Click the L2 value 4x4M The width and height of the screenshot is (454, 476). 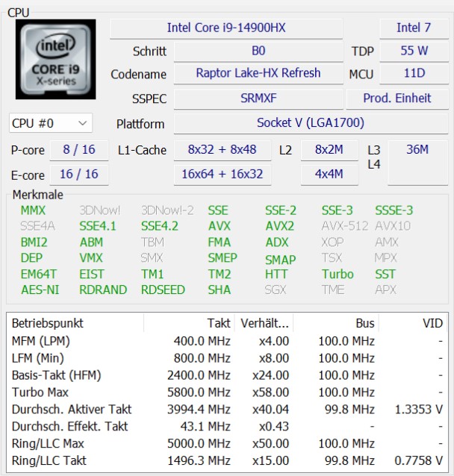coord(329,175)
